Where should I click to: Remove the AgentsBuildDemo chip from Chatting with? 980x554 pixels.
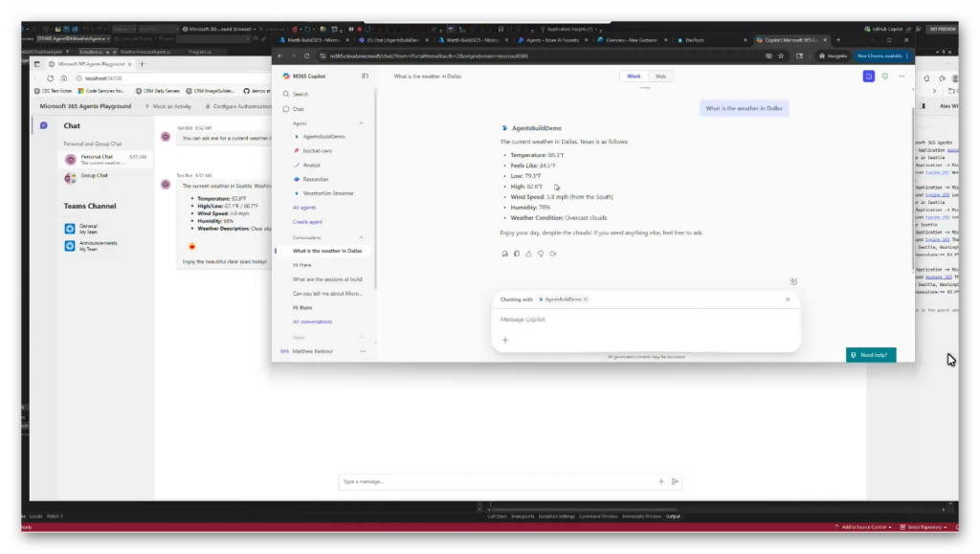point(586,299)
